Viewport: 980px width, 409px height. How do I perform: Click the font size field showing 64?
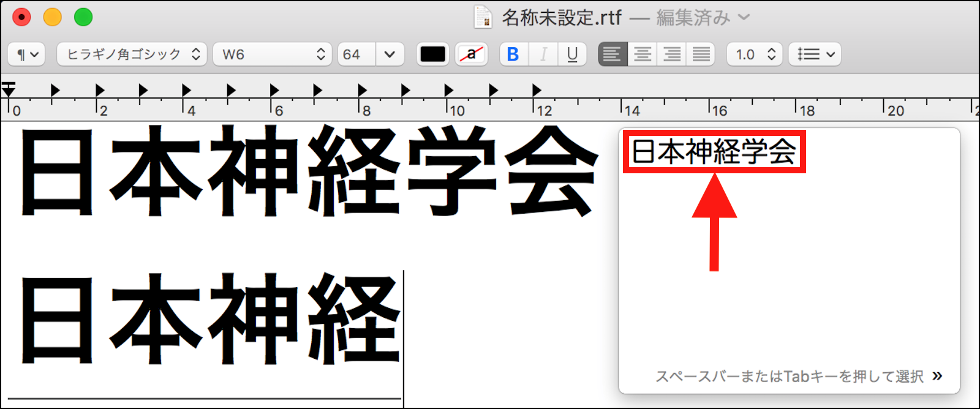[x=356, y=54]
